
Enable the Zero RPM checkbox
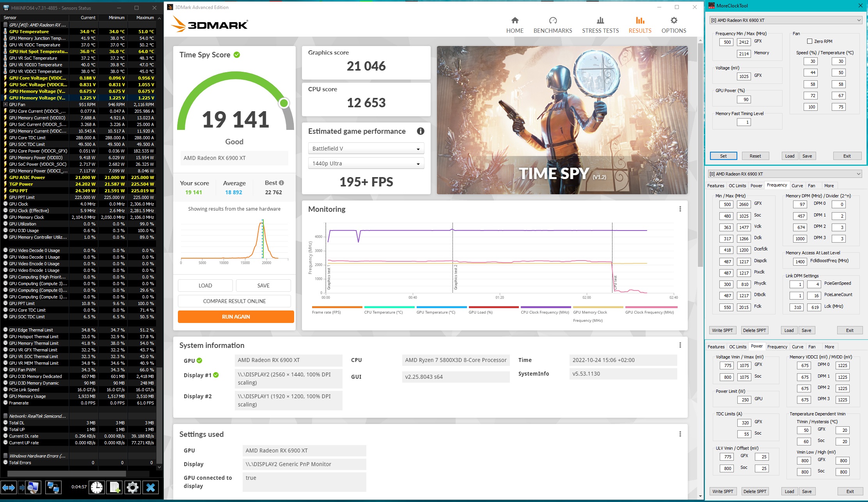tap(809, 41)
